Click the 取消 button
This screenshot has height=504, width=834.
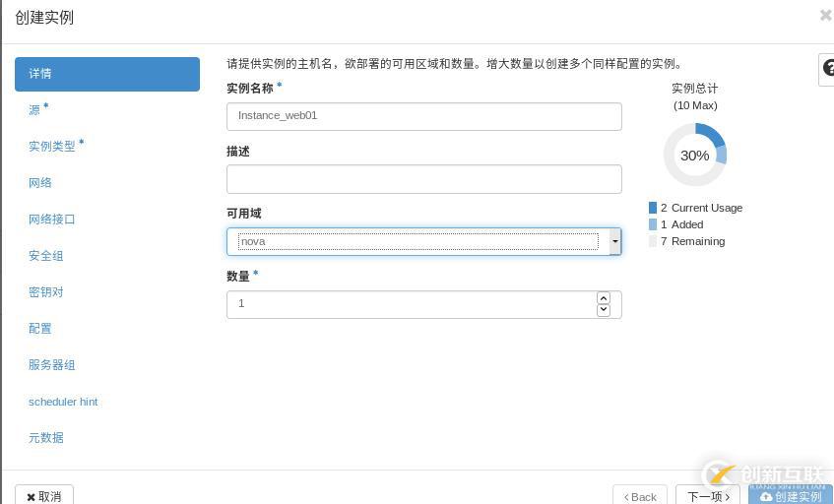[x=44, y=495]
